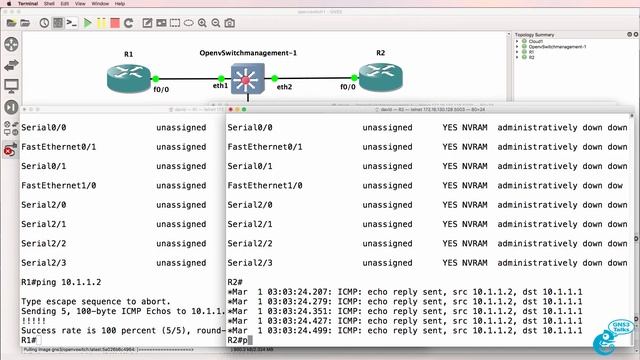This screenshot has height=360, width=640.
Task: Expand OpenvSwitchmanagement-1 in Topology Summary
Action: tap(517, 47)
